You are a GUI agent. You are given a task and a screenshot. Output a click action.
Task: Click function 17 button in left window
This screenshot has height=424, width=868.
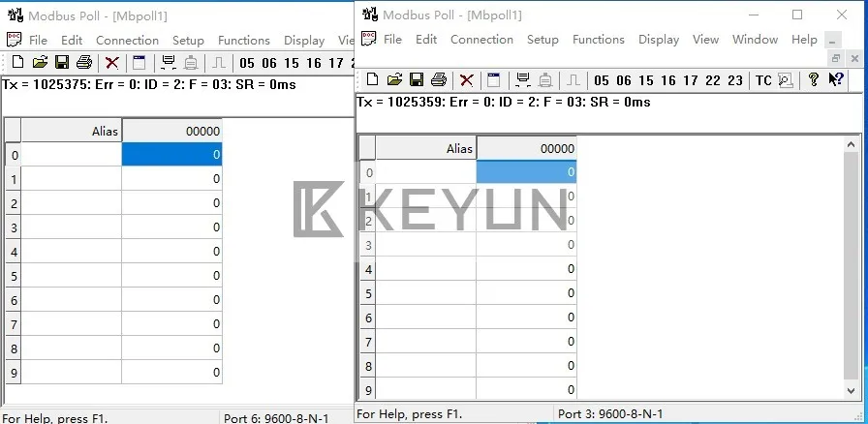coord(336,63)
